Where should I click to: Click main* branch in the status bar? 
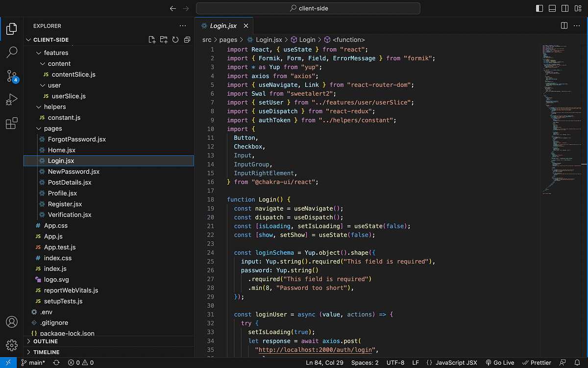[x=33, y=362]
